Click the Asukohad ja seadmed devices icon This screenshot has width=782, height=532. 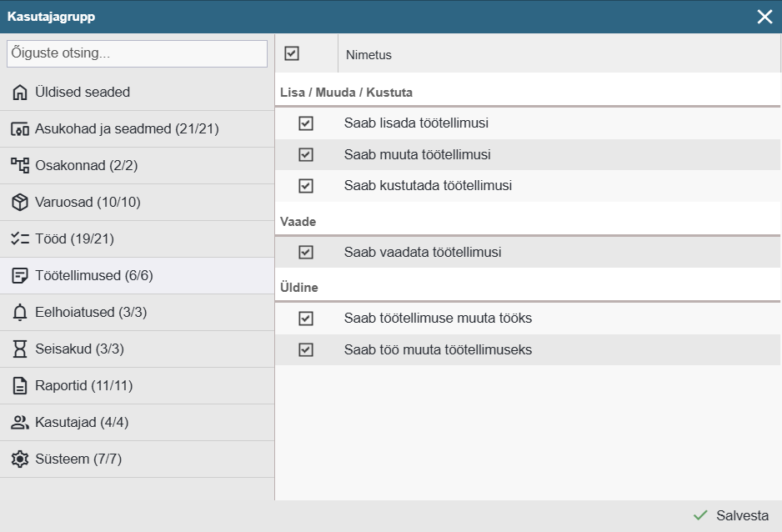coord(20,129)
